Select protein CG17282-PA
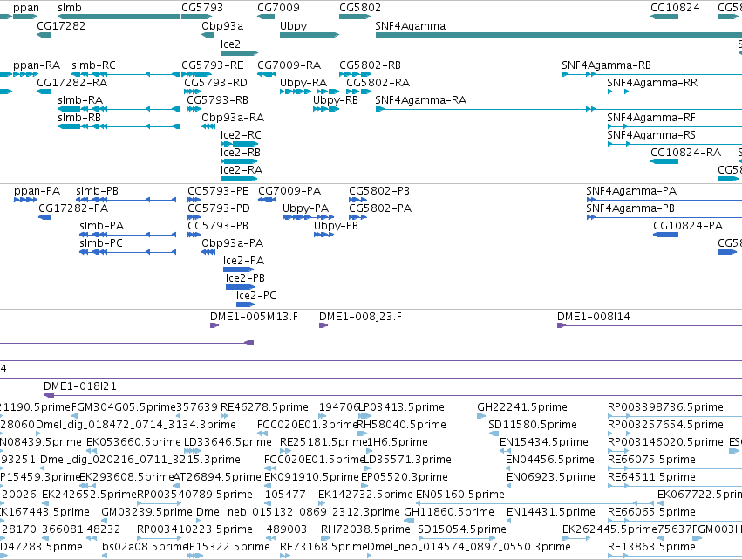This screenshot has height=560, width=742. click(x=45, y=217)
